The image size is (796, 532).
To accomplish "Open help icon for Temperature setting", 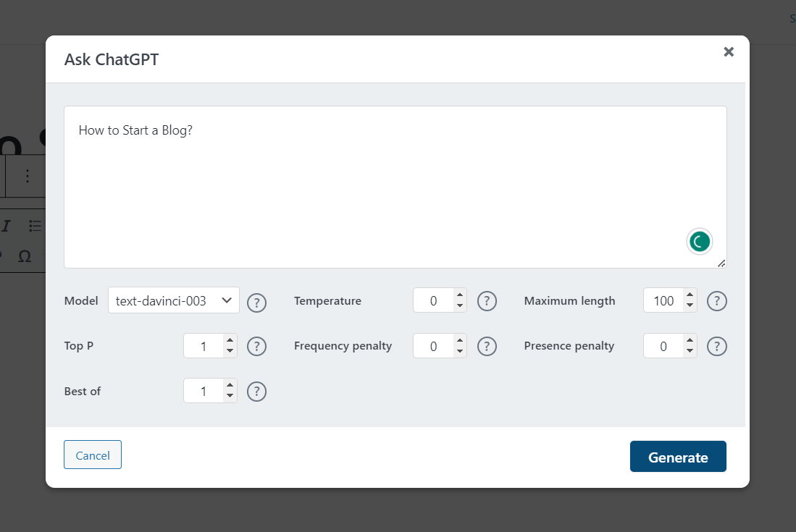I will [486, 301].
